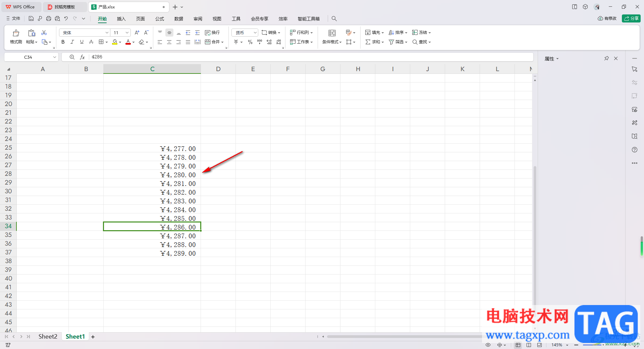The height and width of the screenshot is (349, 644).
Task: Expand the zoom percentage 145% dropdown
Action: pos(567,345)
